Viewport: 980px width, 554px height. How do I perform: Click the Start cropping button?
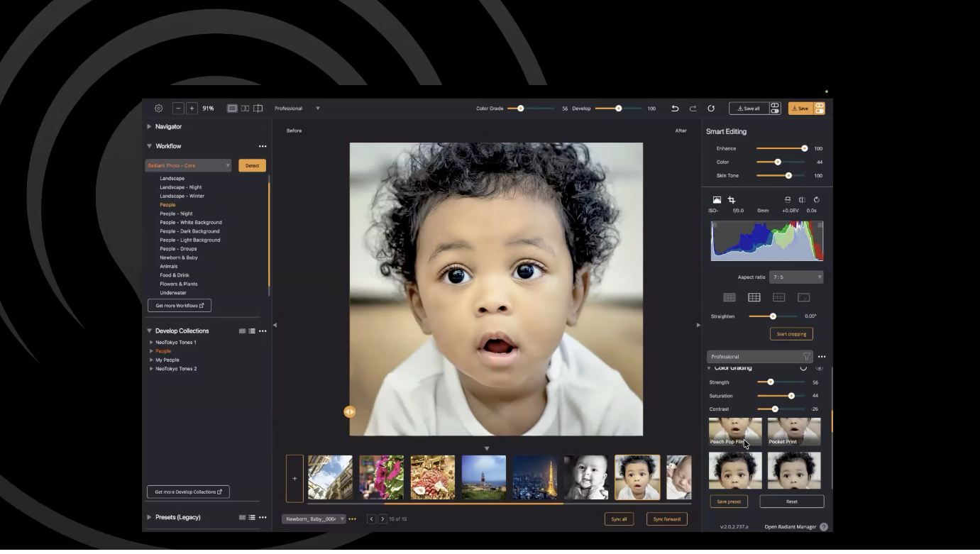791,333
